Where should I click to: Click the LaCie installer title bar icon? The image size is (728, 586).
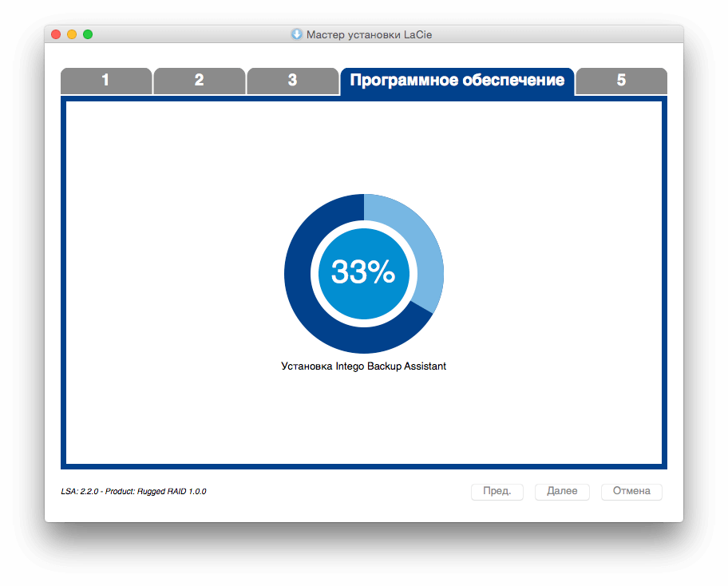pyautogui.click(x=296, y=34)
